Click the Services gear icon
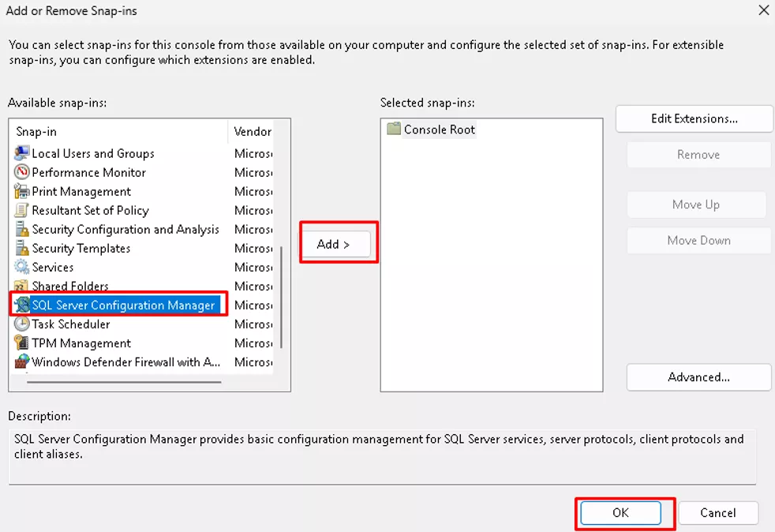 (22, 267)
